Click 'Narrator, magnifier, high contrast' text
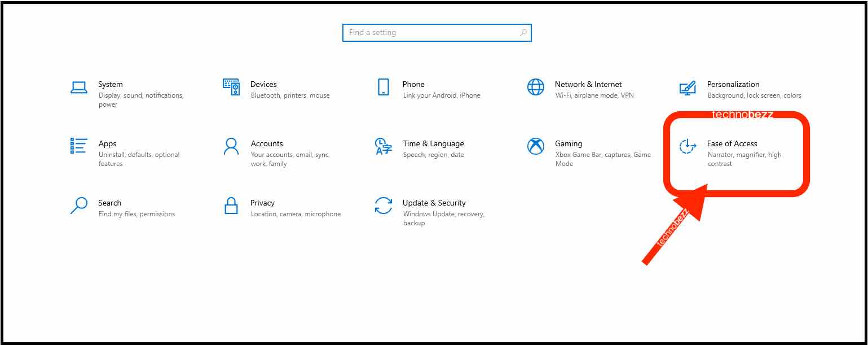This screenshot has height=345, width=868. pos(744,159)
